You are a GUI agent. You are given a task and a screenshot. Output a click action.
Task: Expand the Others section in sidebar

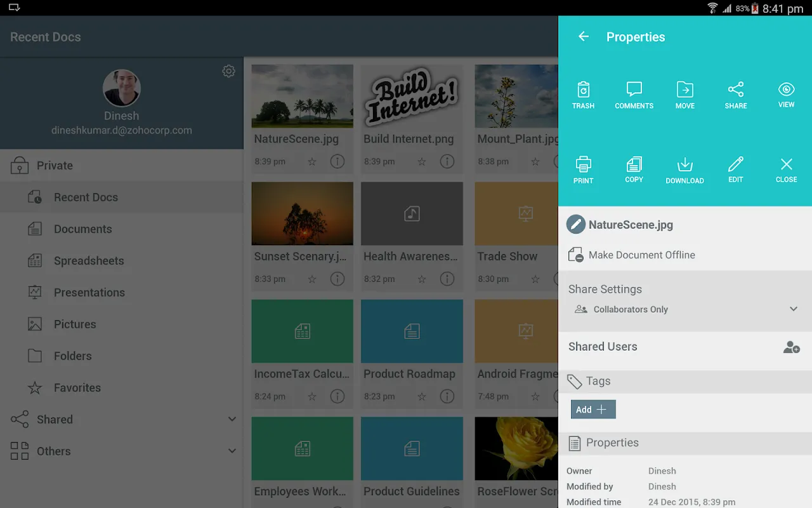coord(232,451)
